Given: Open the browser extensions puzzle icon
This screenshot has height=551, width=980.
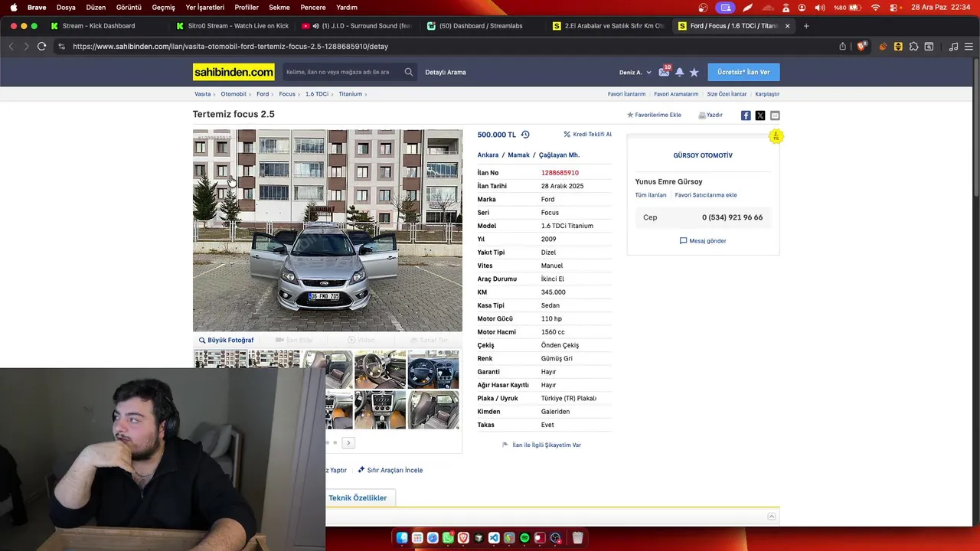Looking at the screenshot, I should click(913, 46).
